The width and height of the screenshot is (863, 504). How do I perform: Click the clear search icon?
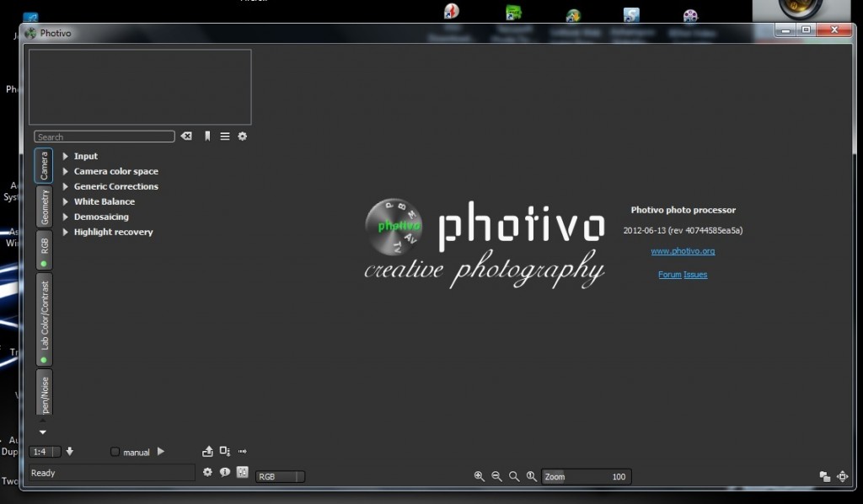186,136
